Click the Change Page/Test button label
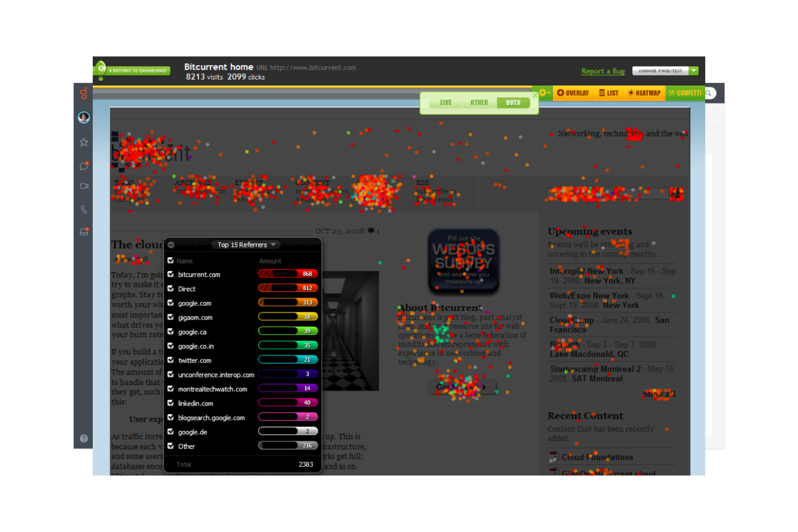The image size is (798, 532). (x=661, y=71)
